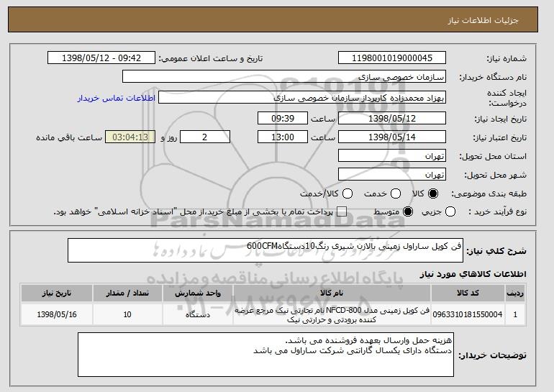
Task: Click the ردیف column header
Action: [x=515, y=293]
